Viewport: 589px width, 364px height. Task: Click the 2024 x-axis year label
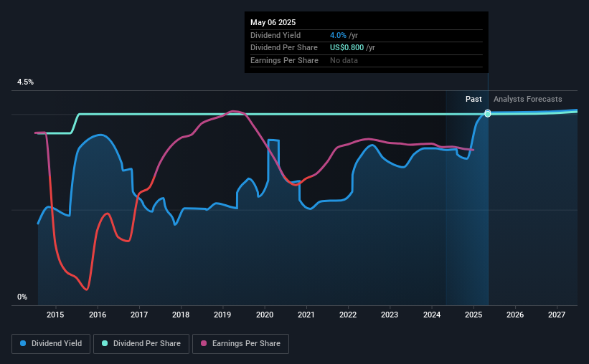(x=432, y=315)
